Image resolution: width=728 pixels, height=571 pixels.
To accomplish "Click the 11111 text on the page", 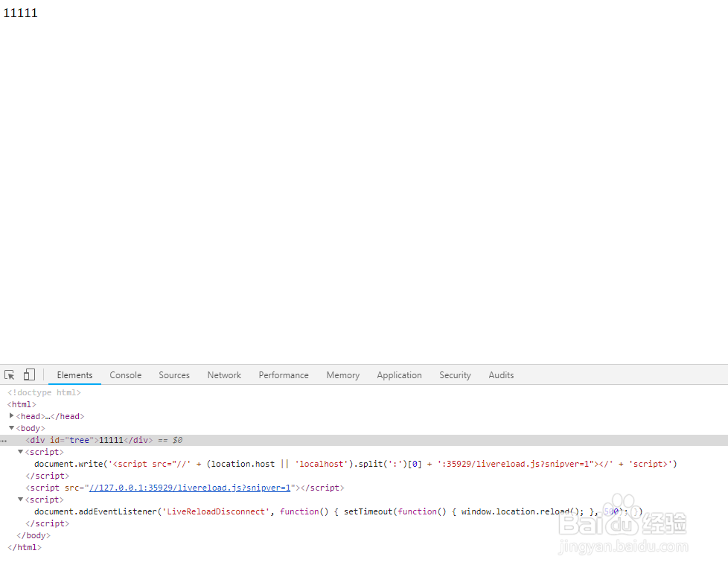I will 20,13.
